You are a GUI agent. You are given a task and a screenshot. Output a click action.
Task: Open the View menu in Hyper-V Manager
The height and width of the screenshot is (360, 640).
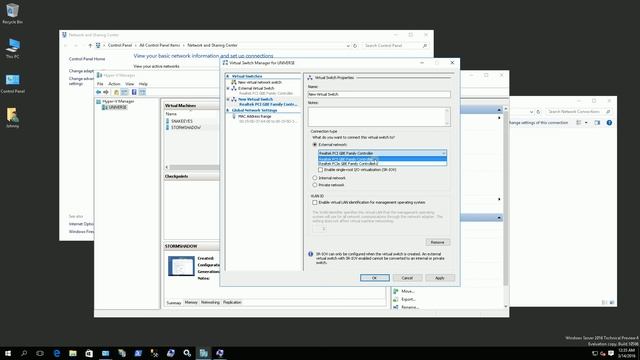tap(129, 84)
